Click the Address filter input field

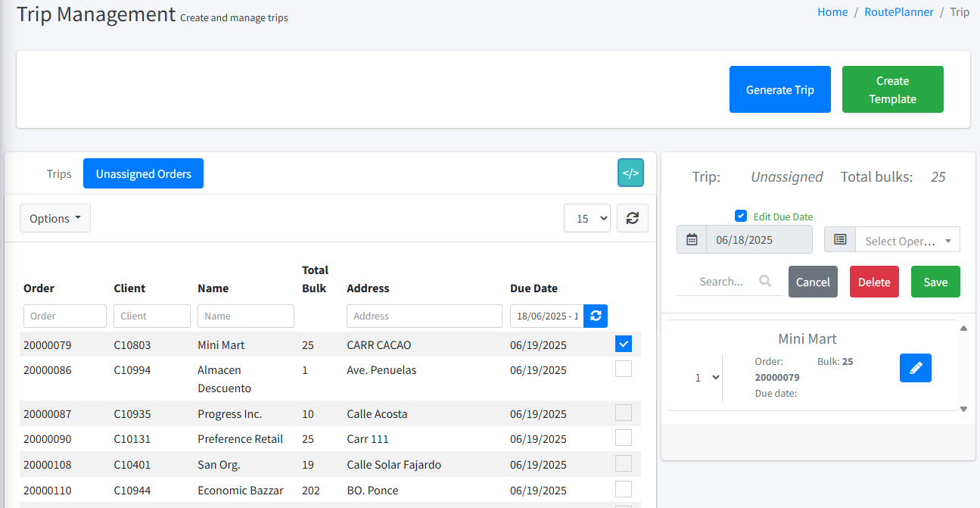click(424, 316)
